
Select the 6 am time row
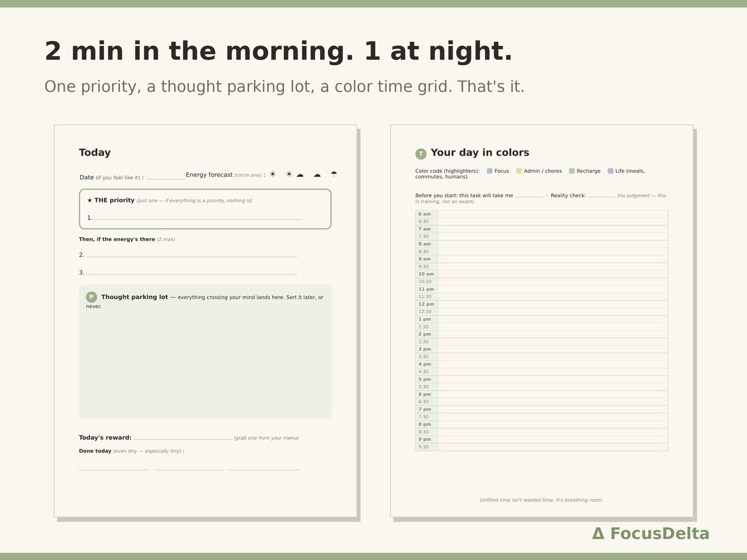[542, 214]
